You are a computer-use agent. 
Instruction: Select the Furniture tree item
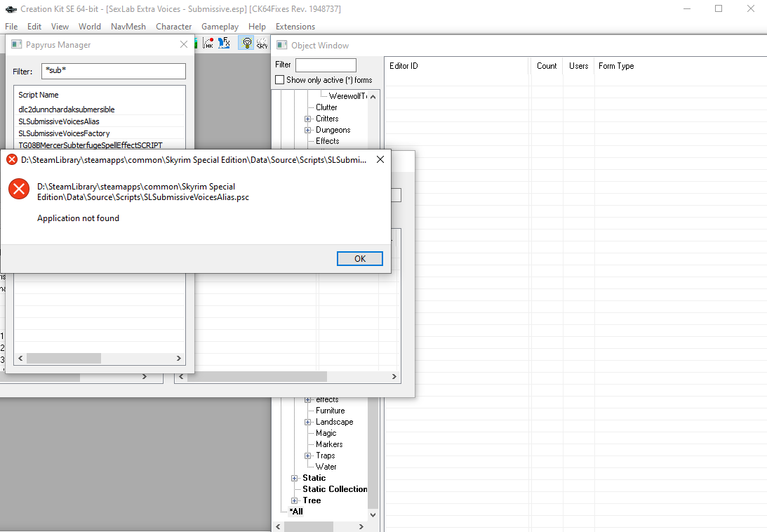[x=331, y=411]
